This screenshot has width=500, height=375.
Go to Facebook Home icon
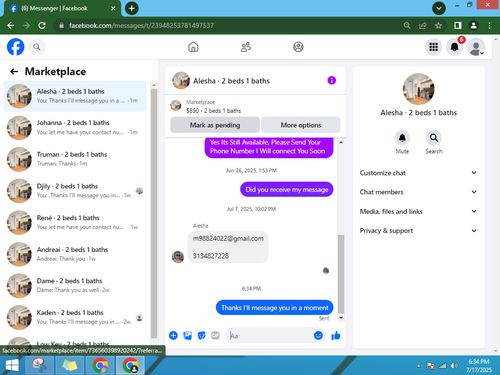pos(193,47)
